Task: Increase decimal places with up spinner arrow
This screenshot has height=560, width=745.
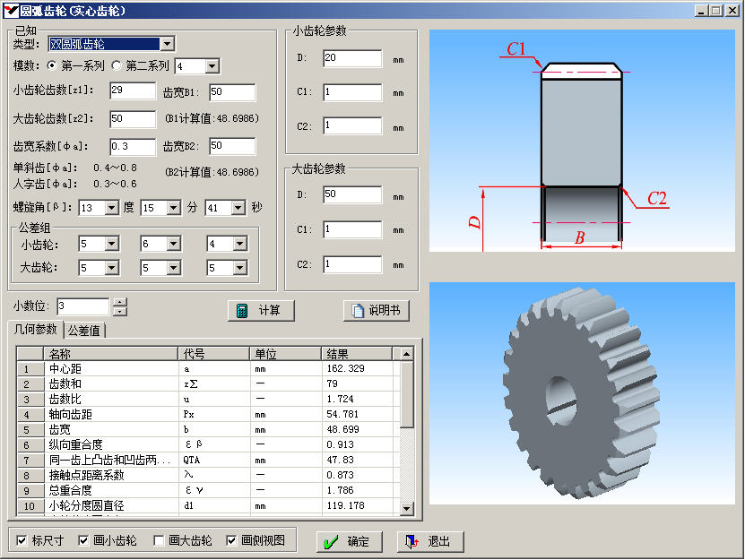Action: pos(120,302)
